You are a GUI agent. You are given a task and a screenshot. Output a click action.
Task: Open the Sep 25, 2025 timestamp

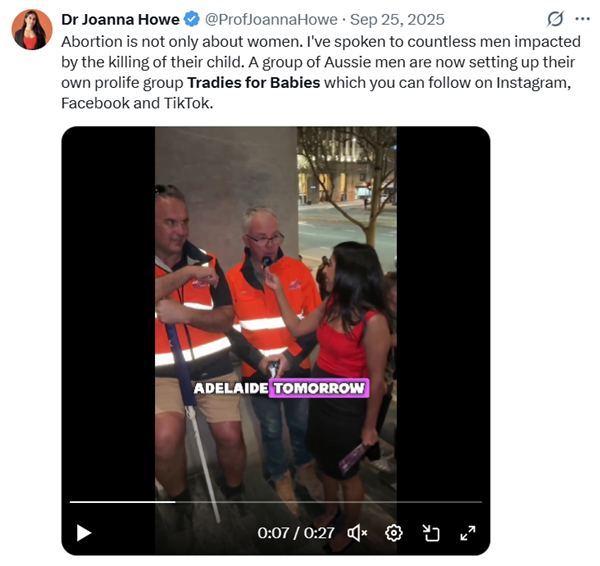pos(397,19)
